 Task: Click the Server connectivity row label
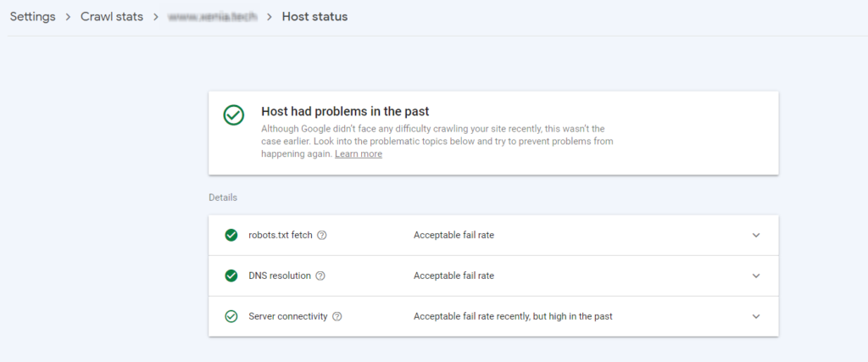point(288,316)
